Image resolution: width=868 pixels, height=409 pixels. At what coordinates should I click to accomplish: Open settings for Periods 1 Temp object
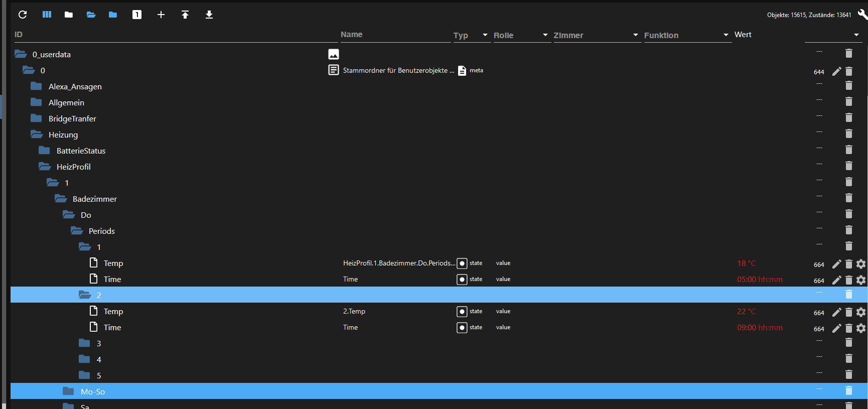pyautogui.click(x=861, y=264)
